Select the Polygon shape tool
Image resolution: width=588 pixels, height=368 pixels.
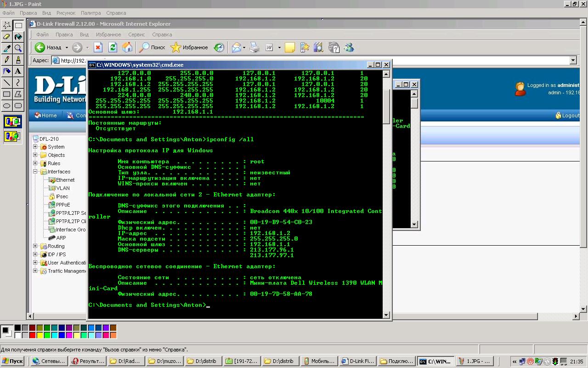(18, 94)
